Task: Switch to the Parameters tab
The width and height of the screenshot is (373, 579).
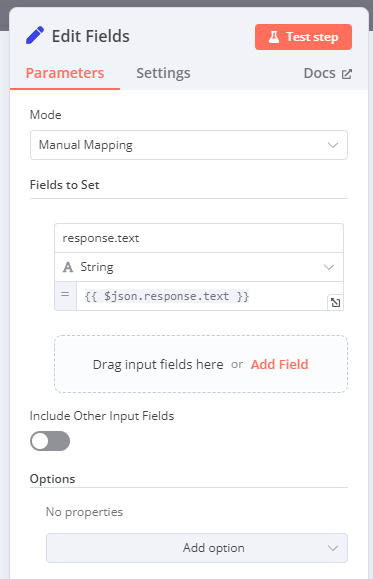Action: click(65, 73)
